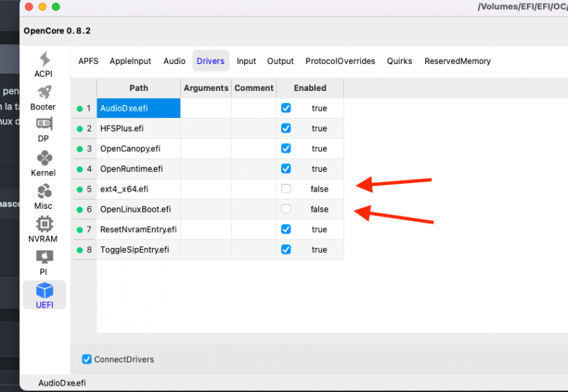Open the Kernel section icon
This screenshot has width=568, height=392.
[x=44, y=158]
